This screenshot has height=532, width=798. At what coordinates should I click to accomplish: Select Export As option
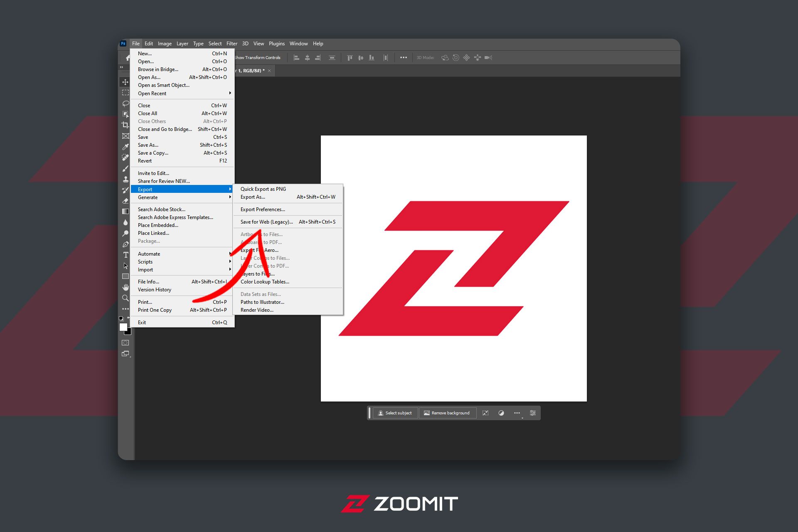pyautogui.click(x=252, y=197)
